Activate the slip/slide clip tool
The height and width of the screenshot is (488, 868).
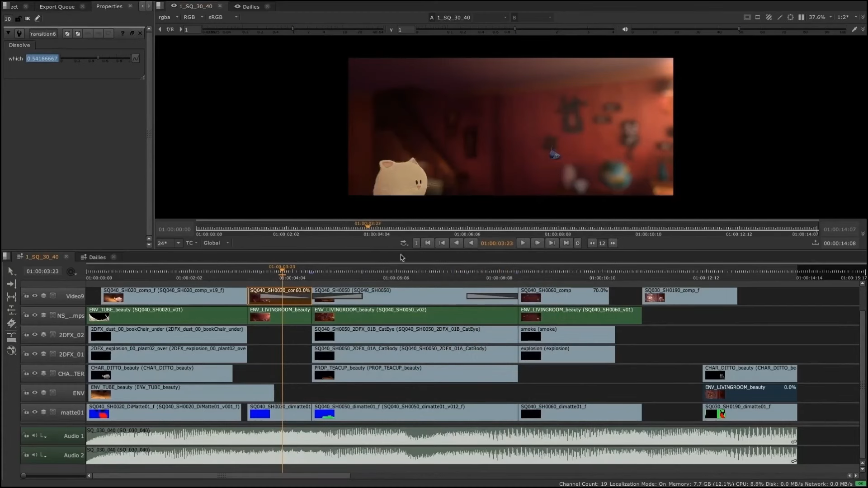tap(11, 297)
